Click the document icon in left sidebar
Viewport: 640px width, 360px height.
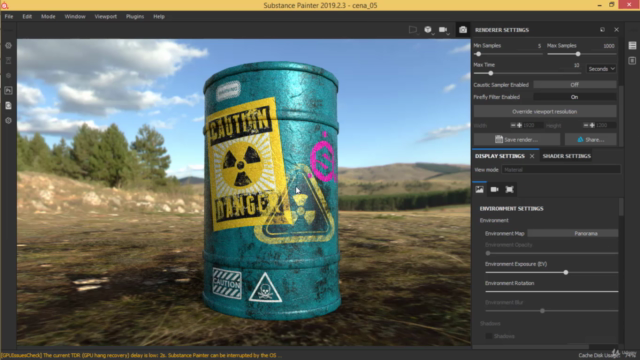click(9, 106)
